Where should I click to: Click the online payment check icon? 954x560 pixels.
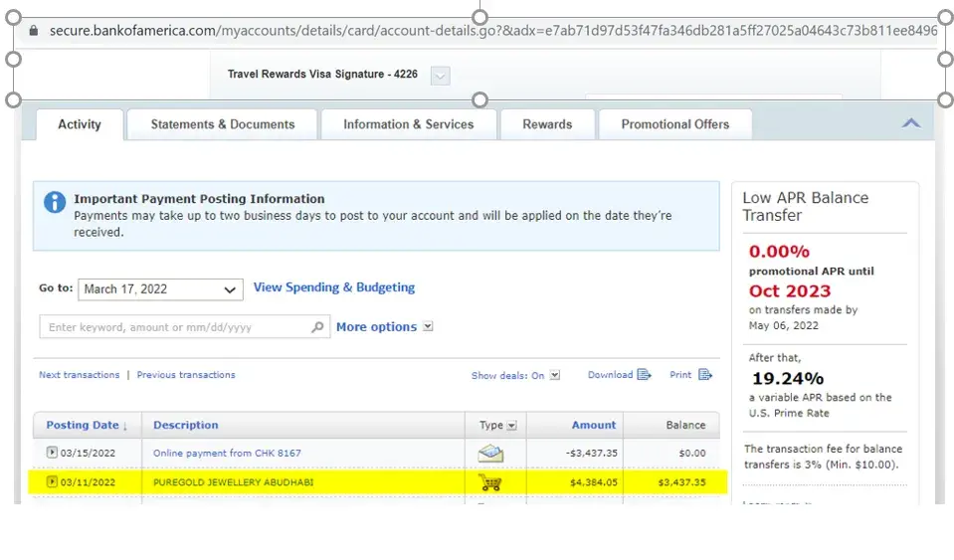coord(489,454)
